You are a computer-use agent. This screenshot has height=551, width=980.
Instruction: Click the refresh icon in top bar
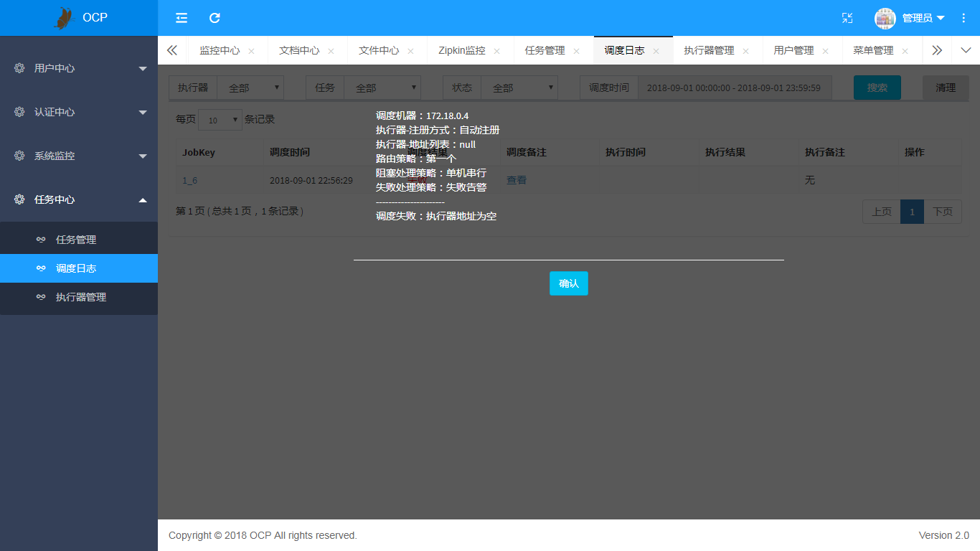click(215, 18)
